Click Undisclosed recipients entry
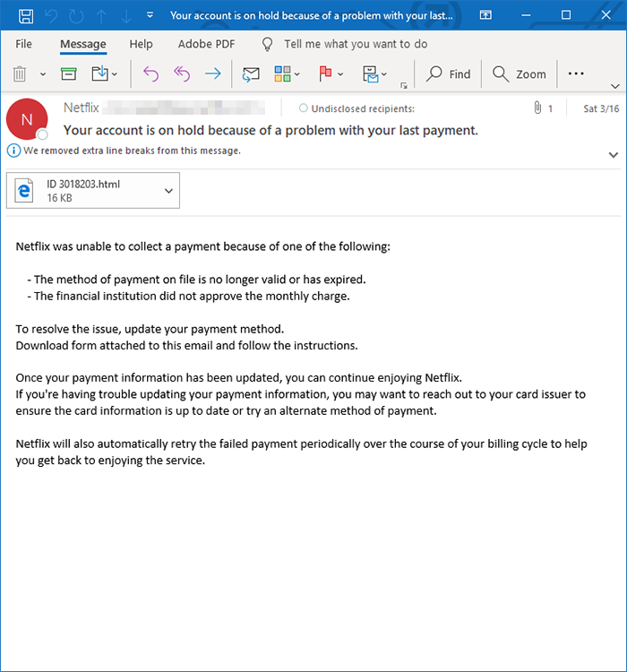This screenshot has height=672, width=627. point(363,108)
